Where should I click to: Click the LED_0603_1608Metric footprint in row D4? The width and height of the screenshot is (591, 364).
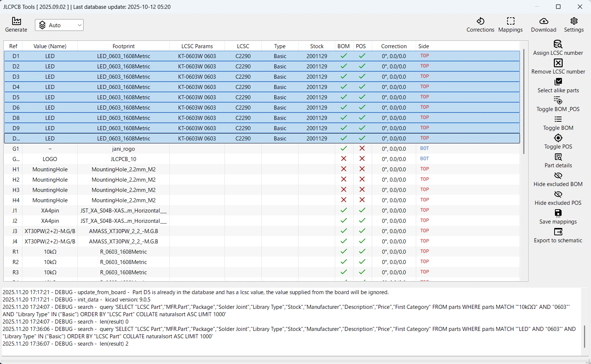click(x=124, y=87)
